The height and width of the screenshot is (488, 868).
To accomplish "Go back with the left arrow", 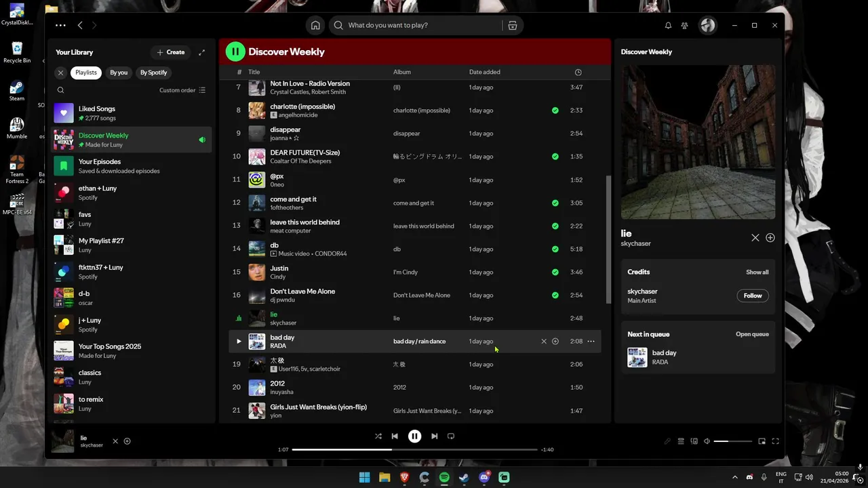I will pyautogui.click(x=80, y=25).
